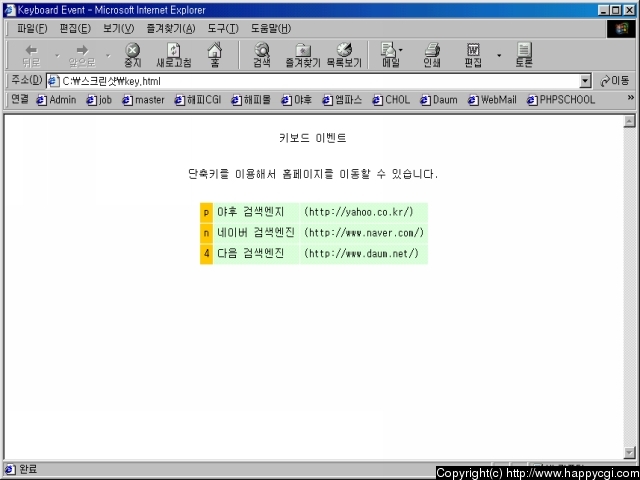Open the Favorites (즐겨찾기) toolbar icon

tap(302, 54)
